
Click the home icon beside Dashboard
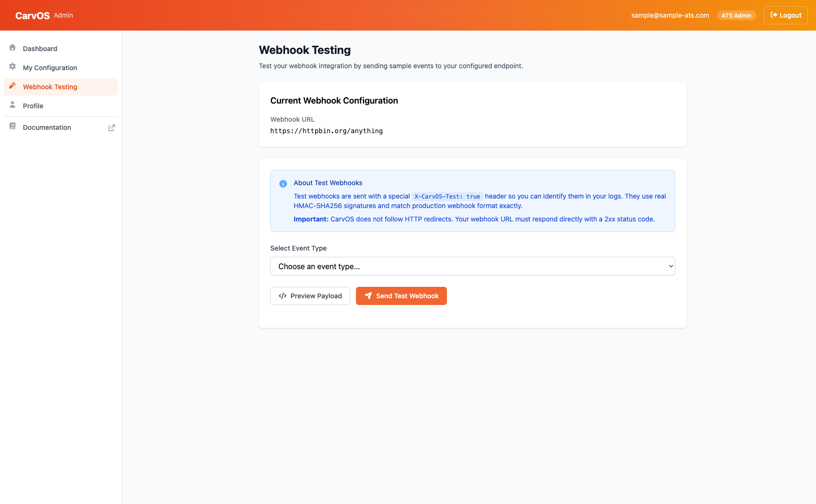(x=12, y=48)
